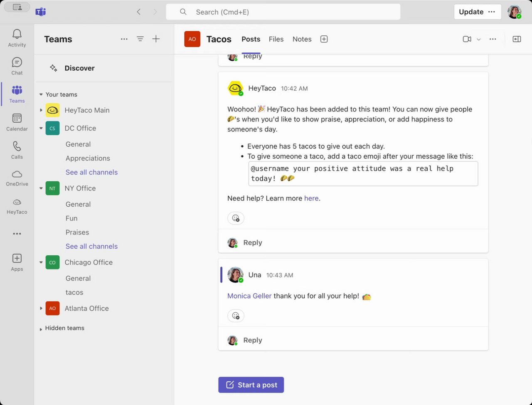Click the plus to create or join team
The image size is (532, 405).
point(156,39)
